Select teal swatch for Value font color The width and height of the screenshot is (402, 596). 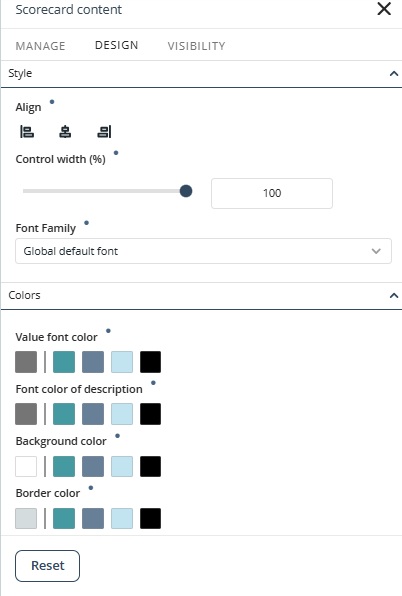coord(64,362)
